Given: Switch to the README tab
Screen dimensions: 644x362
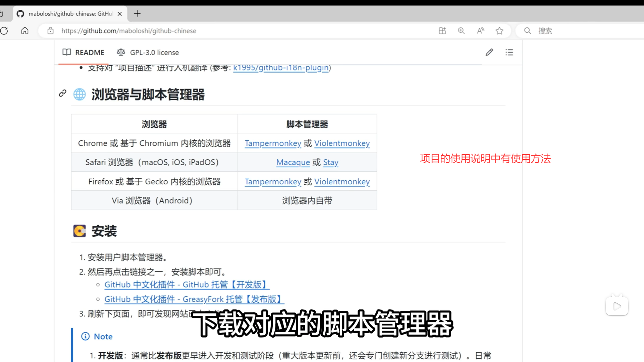Looking at the screenshot, I should (x=84, y=53).
